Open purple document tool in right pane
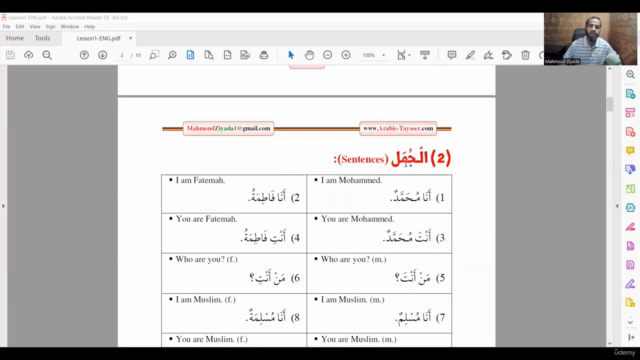Screen dimensions: 640x360 pyautogui.click(x=630, y=246)
